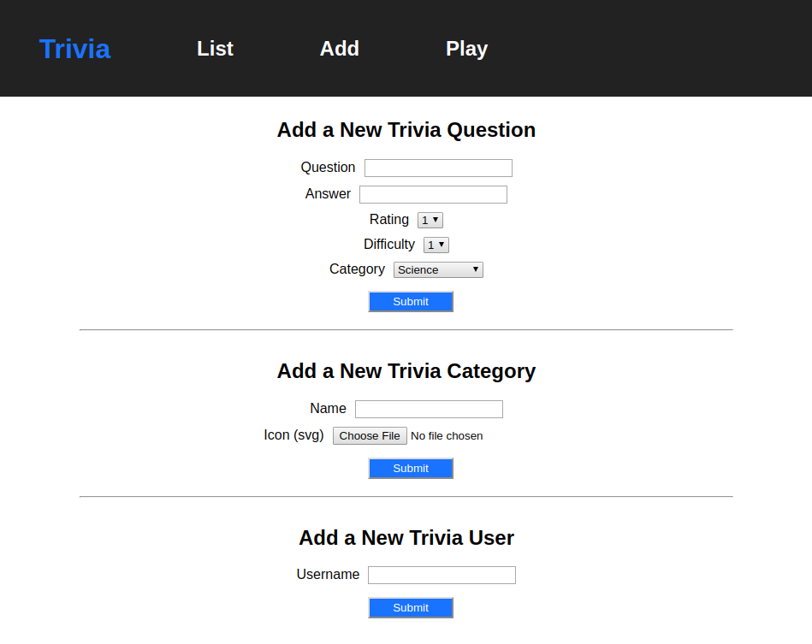
Task: Submit the new trivia question form
Action: [411, 301]
